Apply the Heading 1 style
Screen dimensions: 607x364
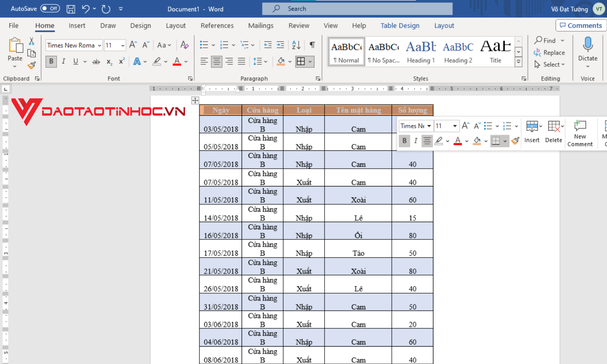[x=420, y=51]
